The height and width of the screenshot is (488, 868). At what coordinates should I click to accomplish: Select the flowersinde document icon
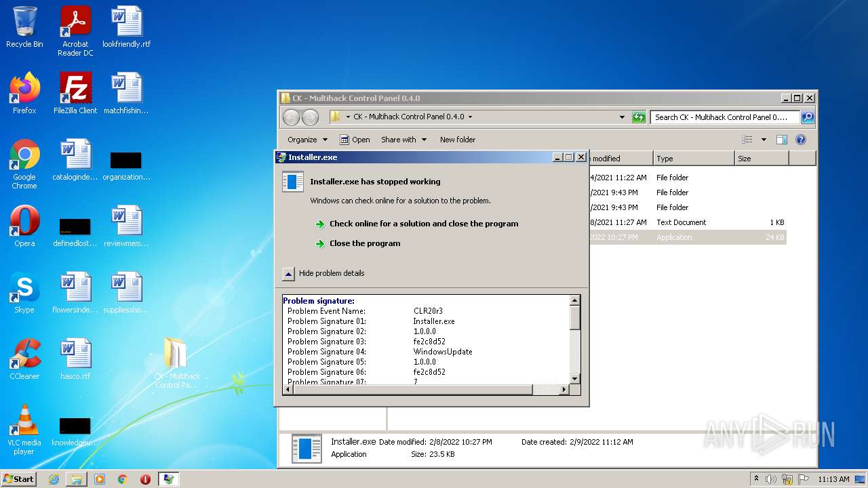[x=75, y=293]
